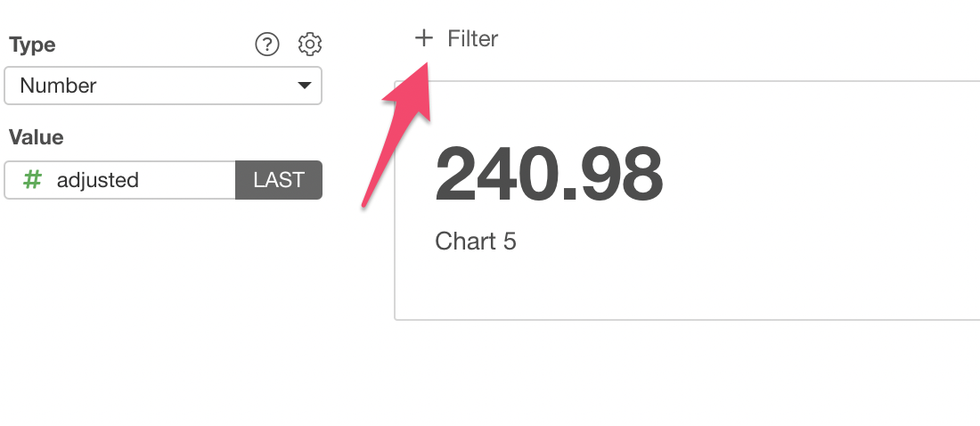
Task: Click the Type section heading
Action: (32, 45)
